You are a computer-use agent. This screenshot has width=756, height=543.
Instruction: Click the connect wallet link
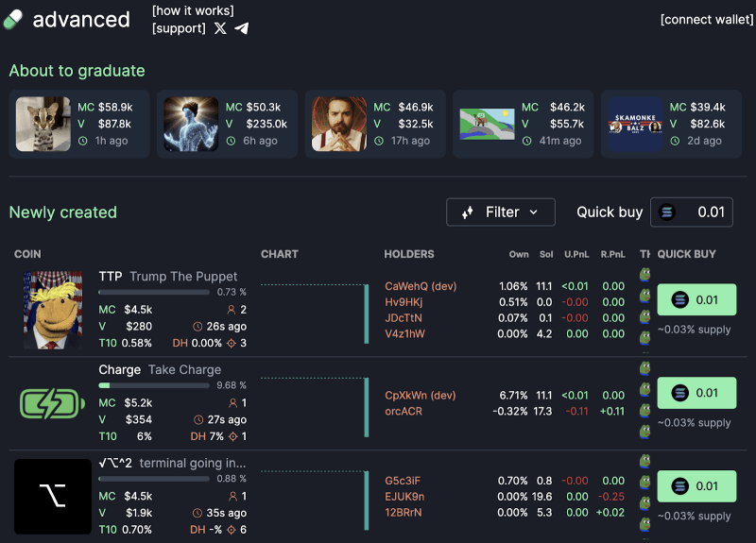706,20
